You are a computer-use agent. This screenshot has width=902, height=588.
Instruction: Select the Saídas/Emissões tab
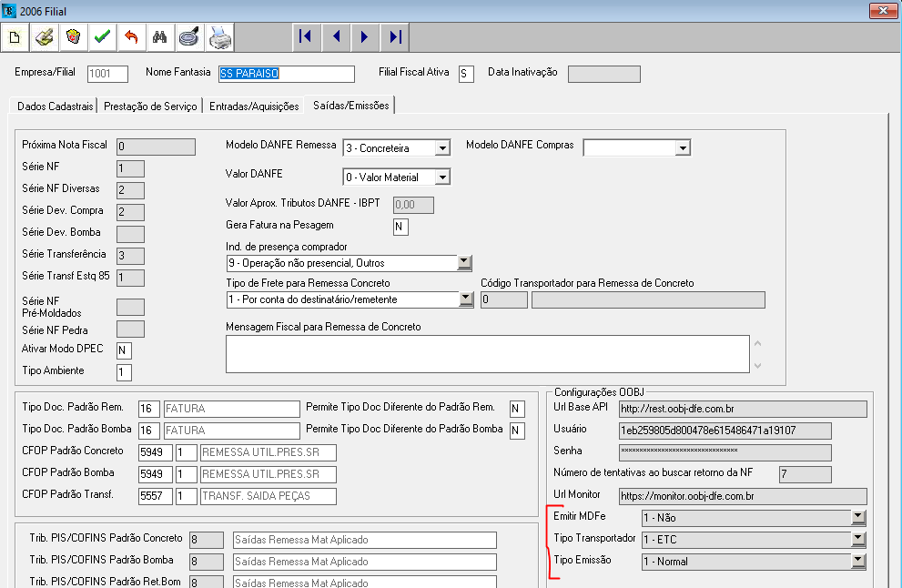click(x=351, y=106)
